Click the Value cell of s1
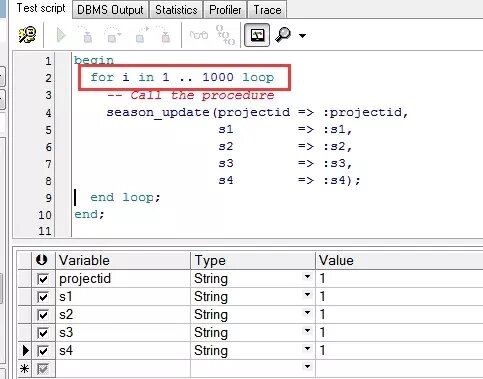483x379 pixels. tap(399, 297)
